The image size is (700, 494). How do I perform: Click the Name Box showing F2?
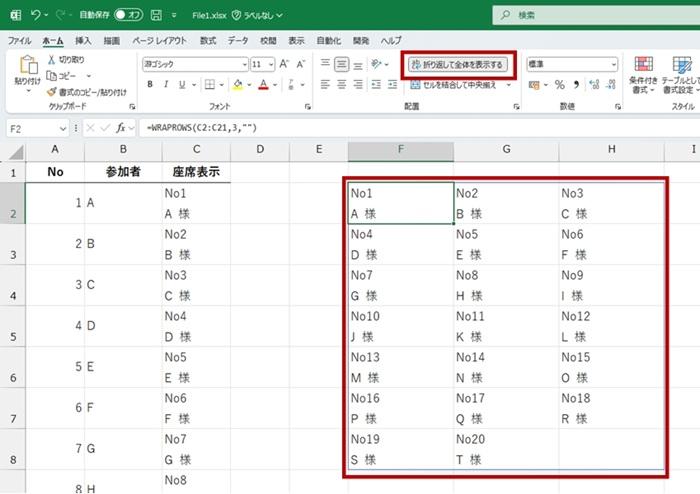coord(30,128)
